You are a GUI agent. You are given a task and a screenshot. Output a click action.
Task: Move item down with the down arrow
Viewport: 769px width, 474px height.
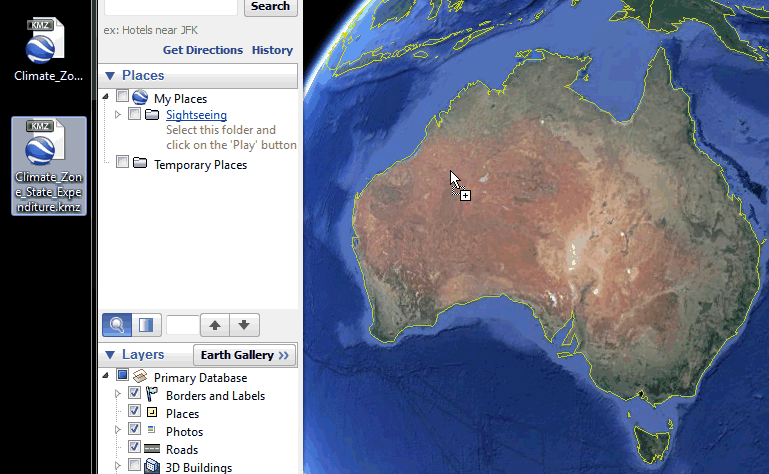click(x=245, y=325)
